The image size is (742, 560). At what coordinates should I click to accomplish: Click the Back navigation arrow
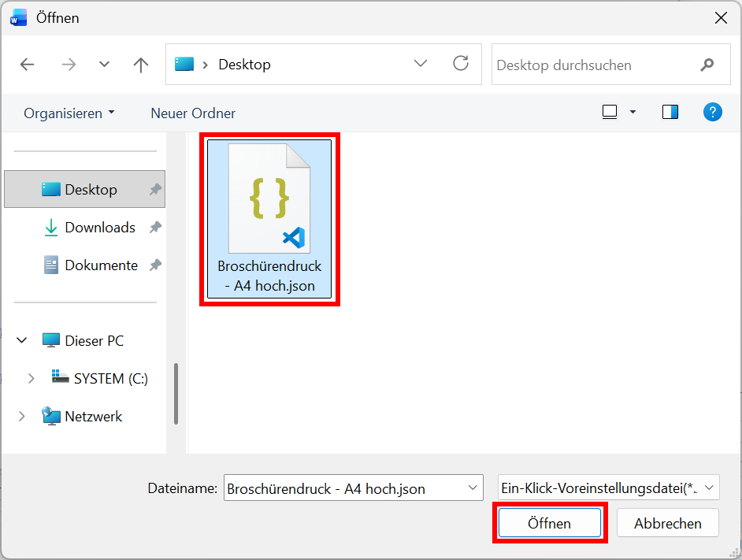(28, 65)
